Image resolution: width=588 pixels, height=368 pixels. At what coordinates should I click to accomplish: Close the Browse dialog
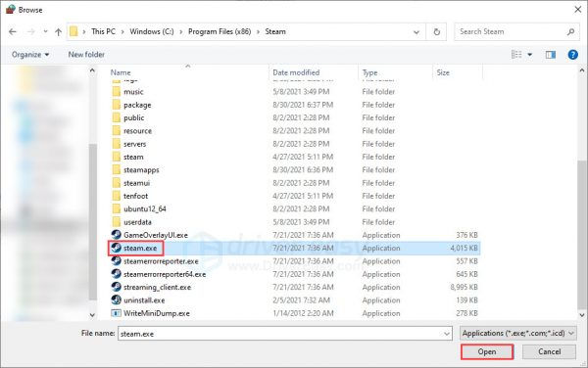coord(578,10)
